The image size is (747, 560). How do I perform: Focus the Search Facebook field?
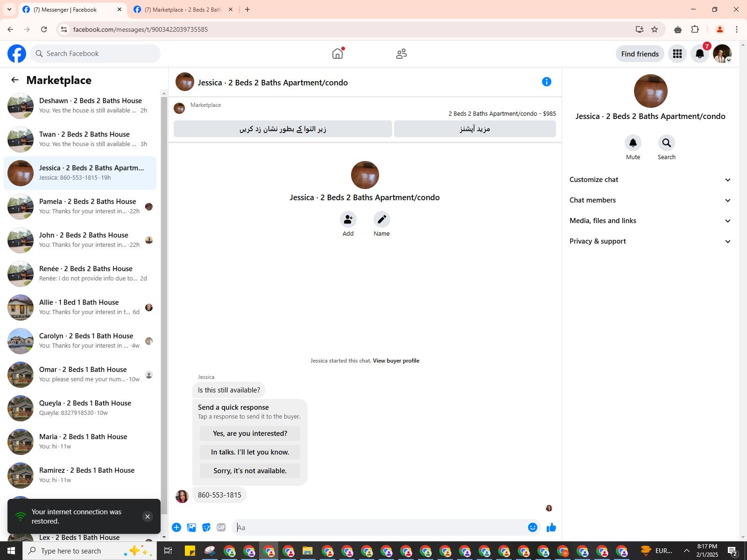(96, 54)
